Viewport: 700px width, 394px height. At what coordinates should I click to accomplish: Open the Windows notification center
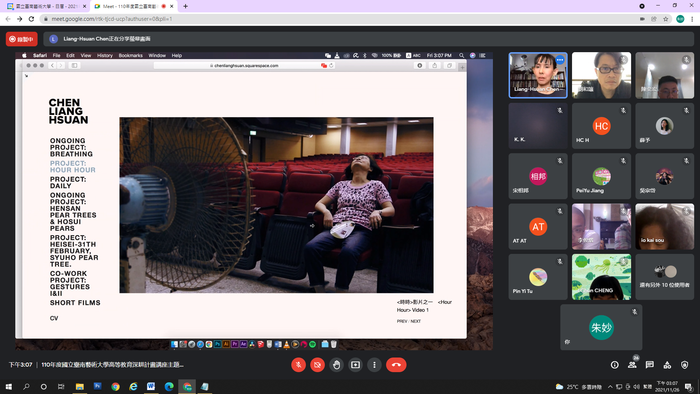(689, 386)
